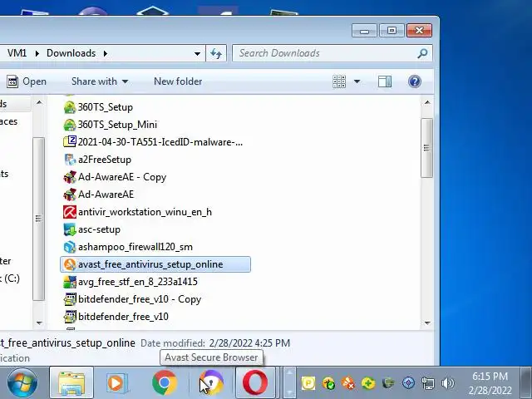Click the avast_free_antivirus_setup_online icon
Viewport: 532px width, 399px height.
(x=70, y=264)
